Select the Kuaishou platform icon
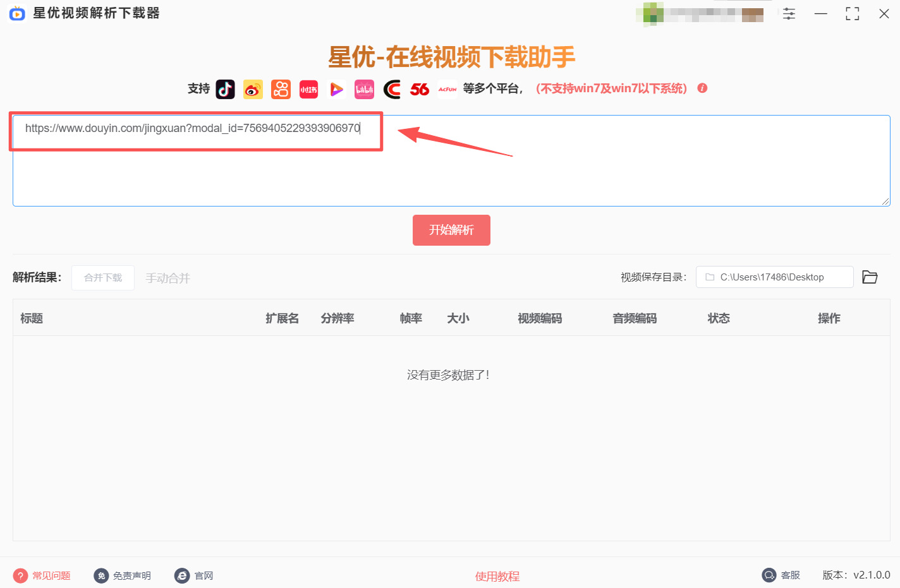Screen dimensions: 900x588 coord(281,89)
